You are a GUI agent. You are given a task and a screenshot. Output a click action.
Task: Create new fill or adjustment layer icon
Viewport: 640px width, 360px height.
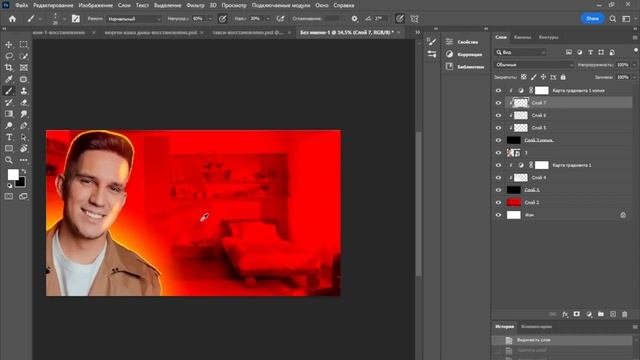589,314
